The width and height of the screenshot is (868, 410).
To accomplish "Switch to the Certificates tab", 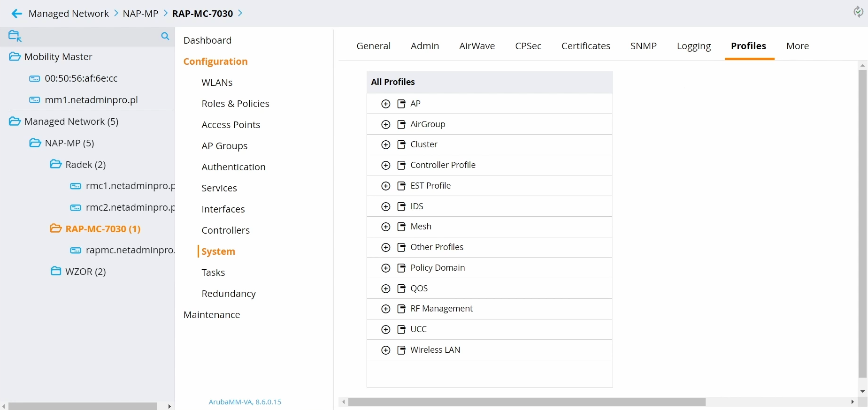I will point(585,46).
